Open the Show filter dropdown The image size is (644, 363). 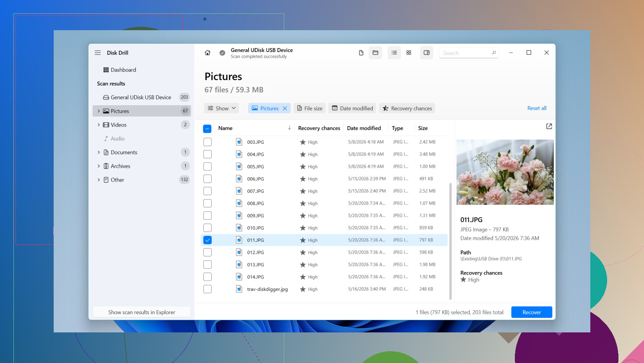click(x=222, y=108)
